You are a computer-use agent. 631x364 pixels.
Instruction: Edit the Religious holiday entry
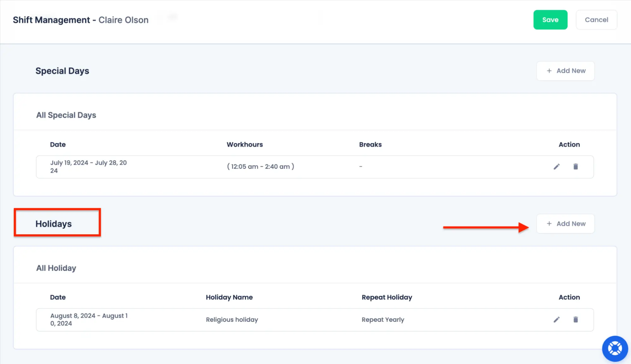557,320
